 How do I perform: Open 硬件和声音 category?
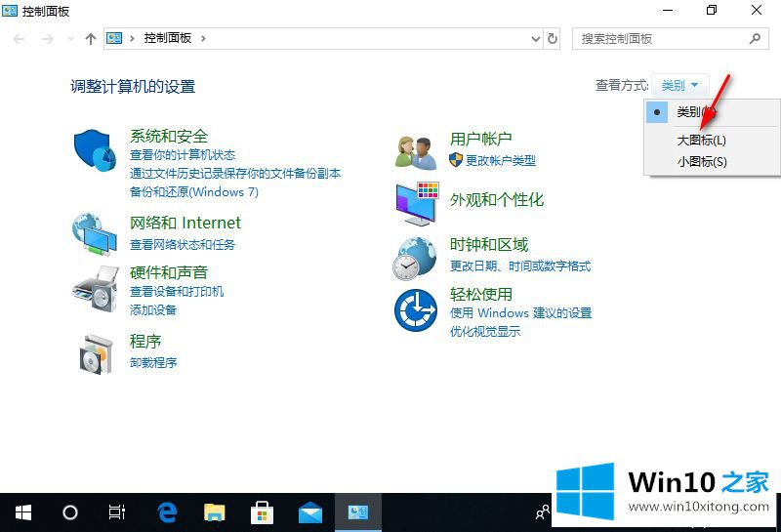169,272
